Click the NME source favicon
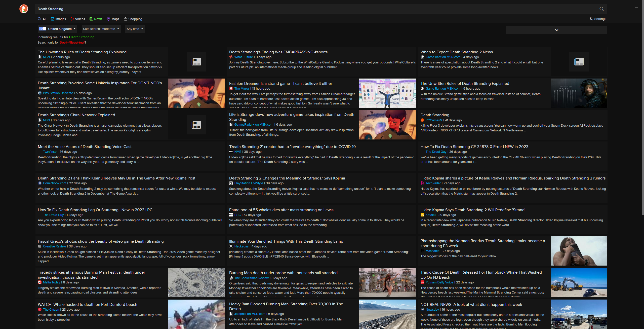This screenshot has height=329, width=644. pos(231,152)
